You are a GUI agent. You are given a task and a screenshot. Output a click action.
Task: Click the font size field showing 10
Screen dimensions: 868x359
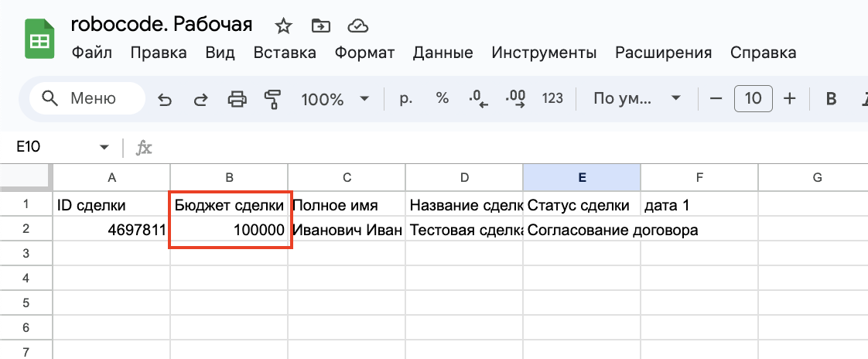[x=753, y=99]
